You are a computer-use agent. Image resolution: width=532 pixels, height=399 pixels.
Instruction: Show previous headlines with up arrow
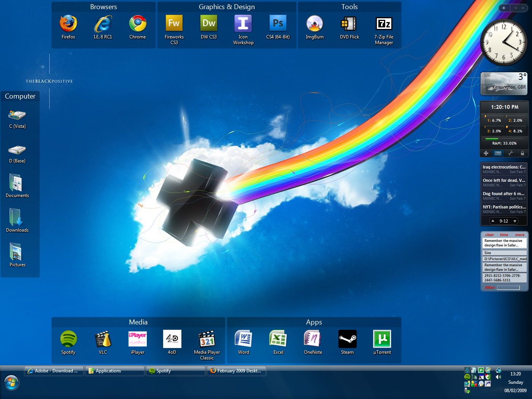coord(493,221)
